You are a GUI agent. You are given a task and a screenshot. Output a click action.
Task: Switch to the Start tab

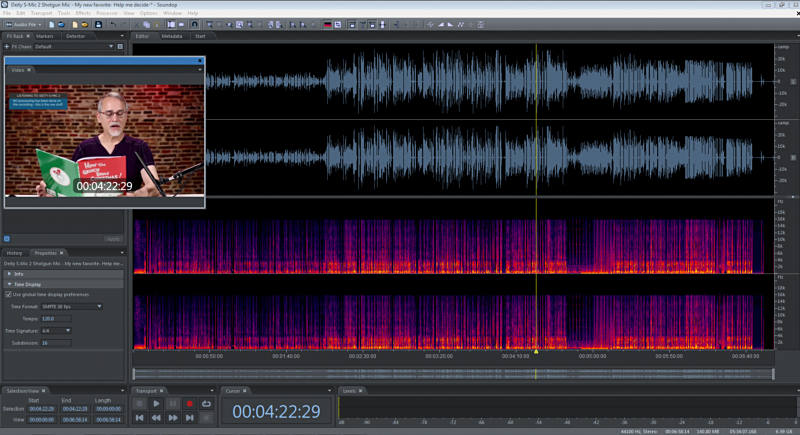pyautogui.click(x=200, y=36)
